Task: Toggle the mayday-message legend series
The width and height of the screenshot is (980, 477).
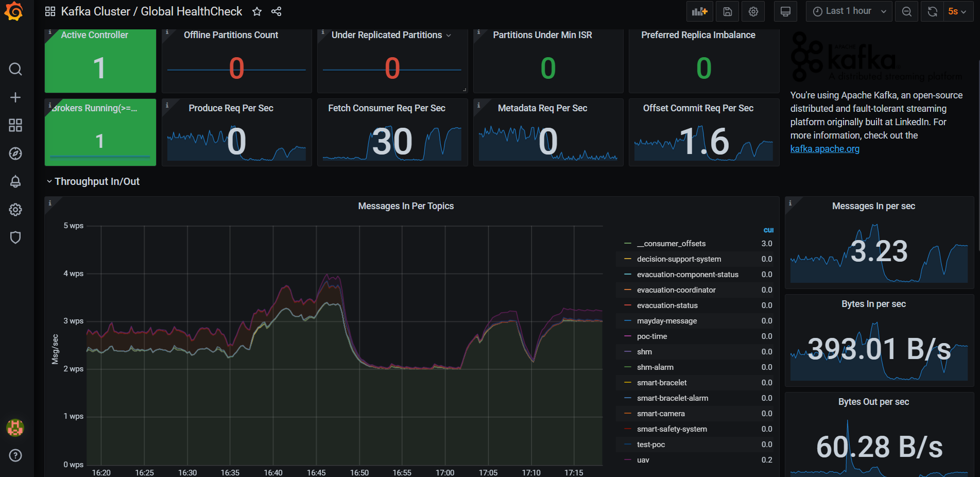Action: (666, 321)
